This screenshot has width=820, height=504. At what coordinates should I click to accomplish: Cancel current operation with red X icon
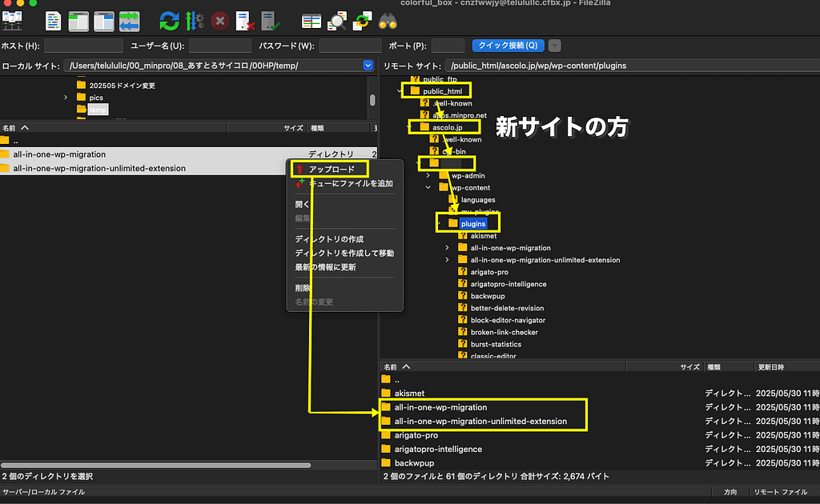tap(219, 21)
